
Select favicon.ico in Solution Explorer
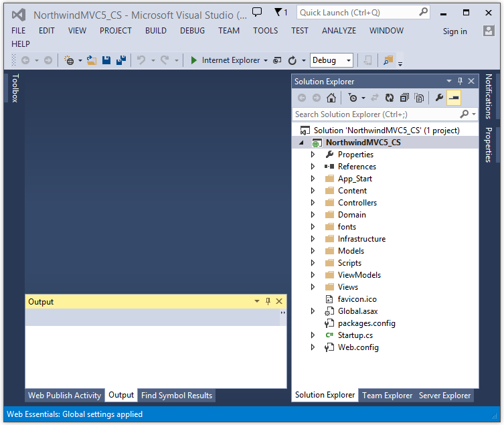[357, 299]
